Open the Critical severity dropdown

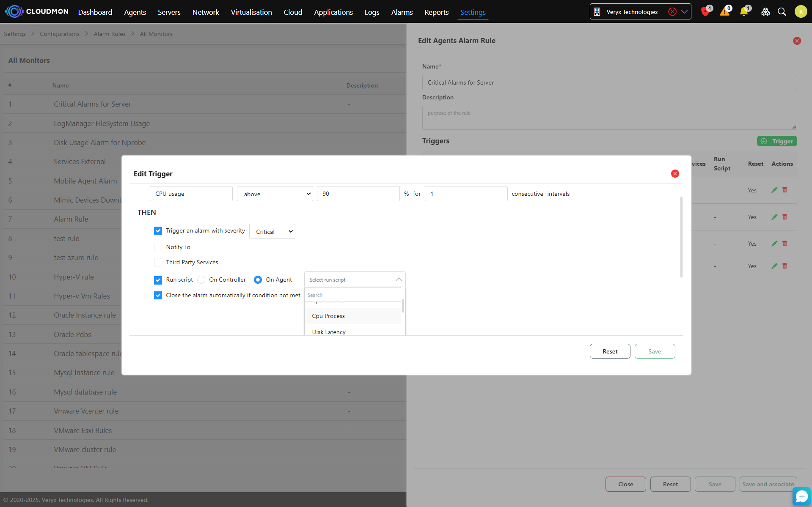pos(272,232)
